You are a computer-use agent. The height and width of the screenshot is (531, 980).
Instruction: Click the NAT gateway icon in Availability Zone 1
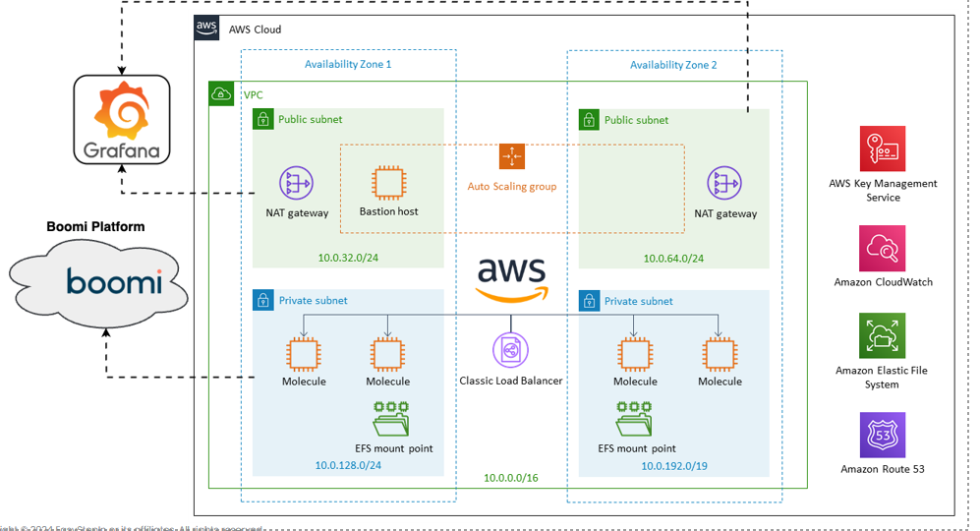[296, 183]
